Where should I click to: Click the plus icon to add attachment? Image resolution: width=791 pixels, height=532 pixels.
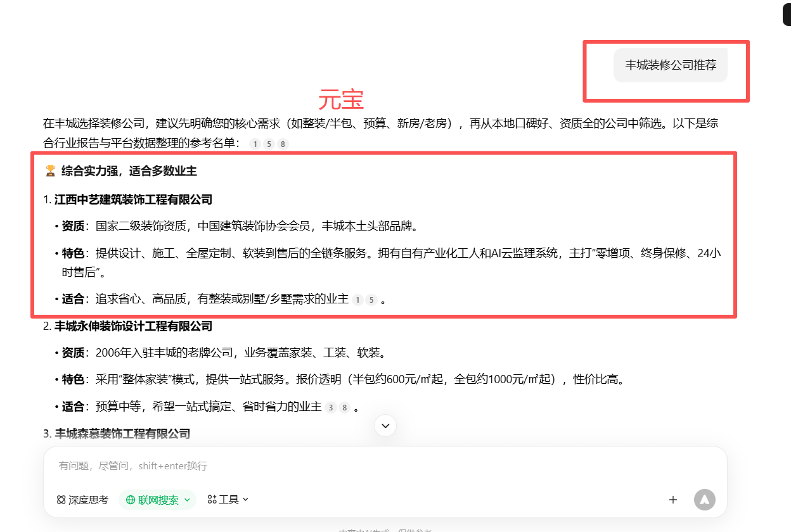coord(673,500)
